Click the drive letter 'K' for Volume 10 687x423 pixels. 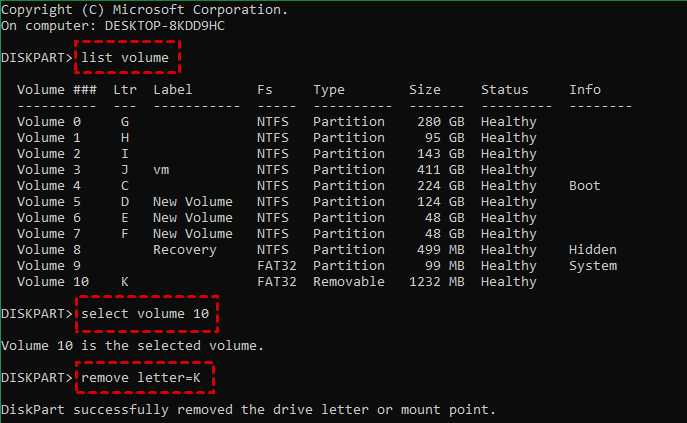[x=125, y=282]
